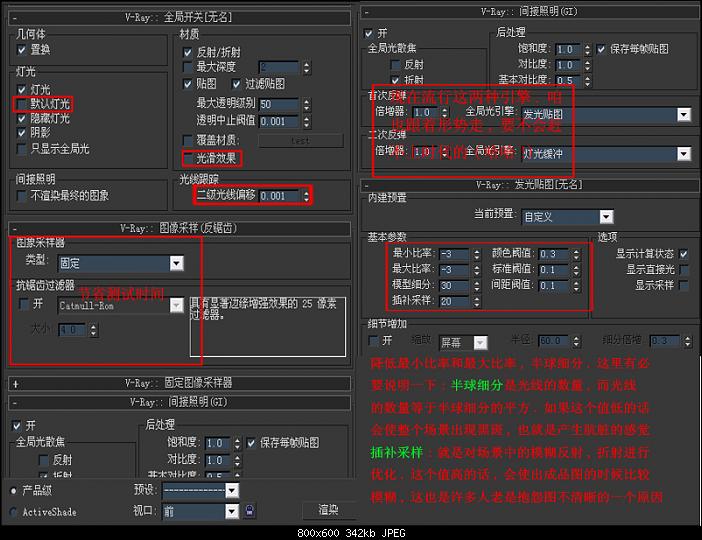Toggle right-panel 保存每帧贴图 checkbox

click(x=601, y=49)
